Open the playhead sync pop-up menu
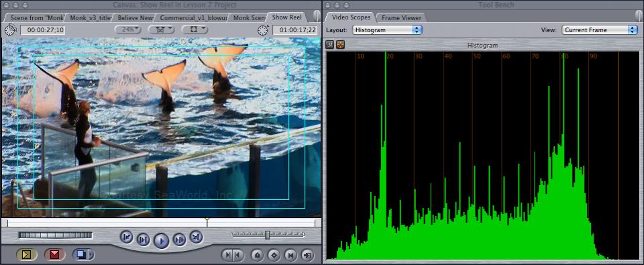Image resolution: width=644 pixels, height=265 pixels. tap(161, 30)
